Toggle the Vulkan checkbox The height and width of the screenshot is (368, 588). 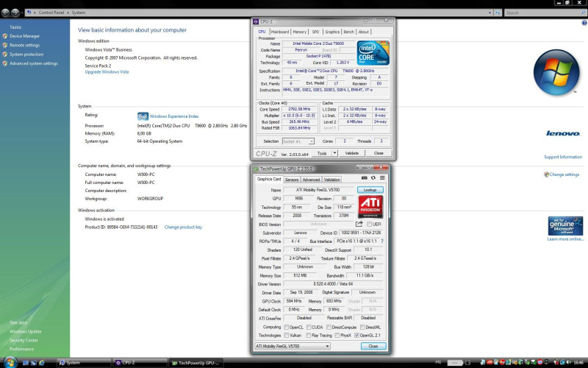click(286, 336)
